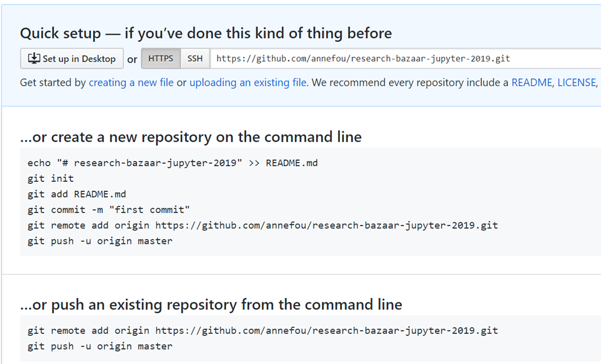Open the creating a new file link
Viewport: 601px width, 364px height.
click(x=131, y=83)
